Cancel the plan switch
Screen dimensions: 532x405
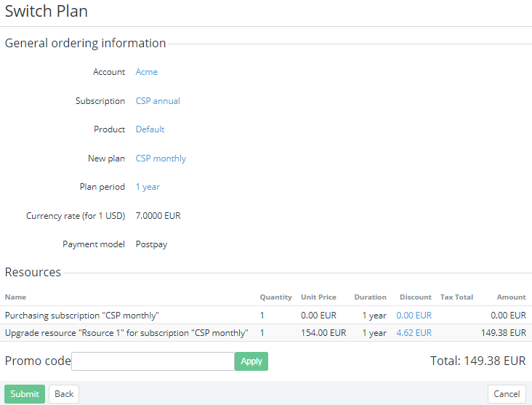[x=507, y=394]
